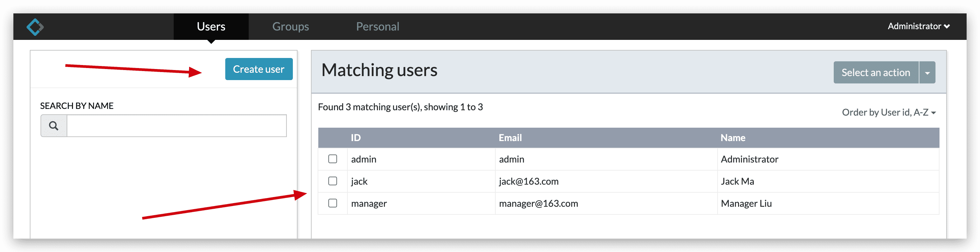The height and width of the screenshot is (252, 980).
Task: Click the Jack Ma name cell
Action: (828, 181)
